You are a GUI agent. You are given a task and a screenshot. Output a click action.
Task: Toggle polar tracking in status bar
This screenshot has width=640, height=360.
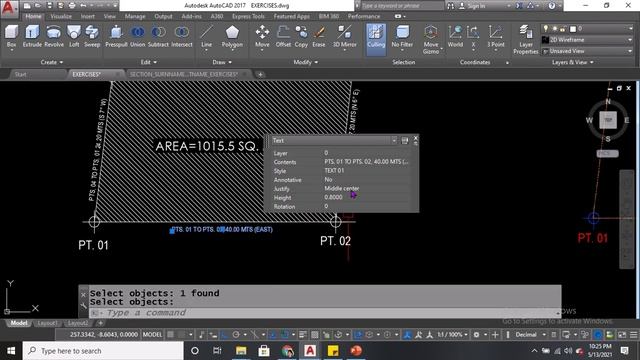(236, 335)
